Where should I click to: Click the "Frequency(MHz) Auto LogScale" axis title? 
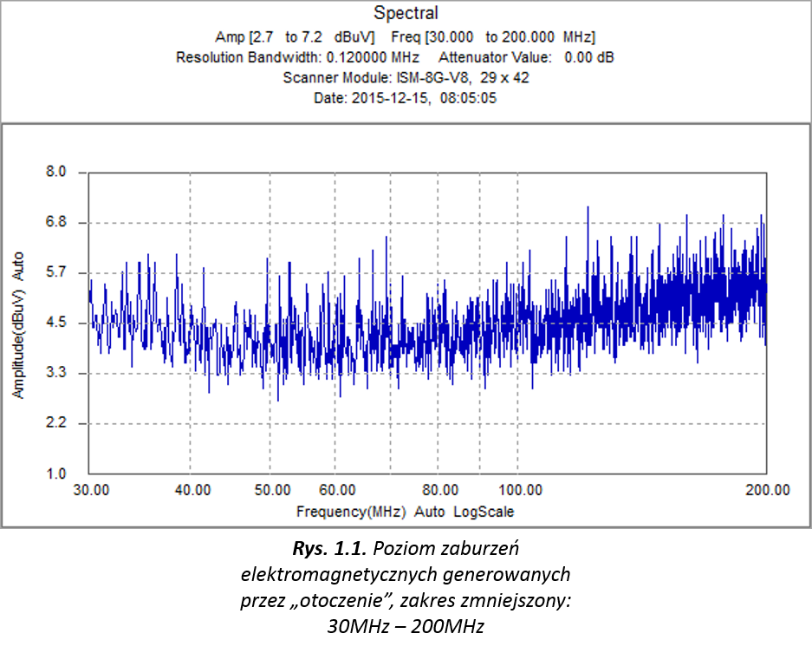tap(405, 512)
